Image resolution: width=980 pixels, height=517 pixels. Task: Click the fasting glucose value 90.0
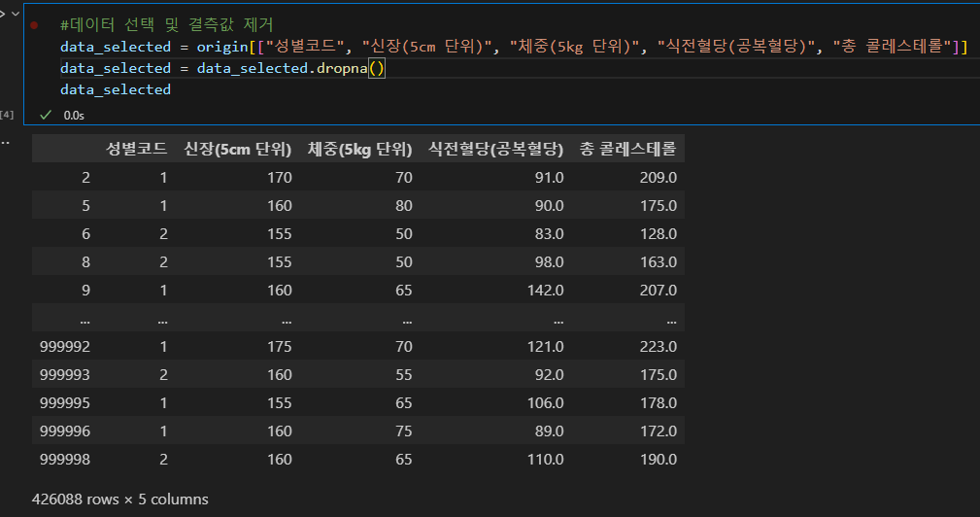(549, 206)
